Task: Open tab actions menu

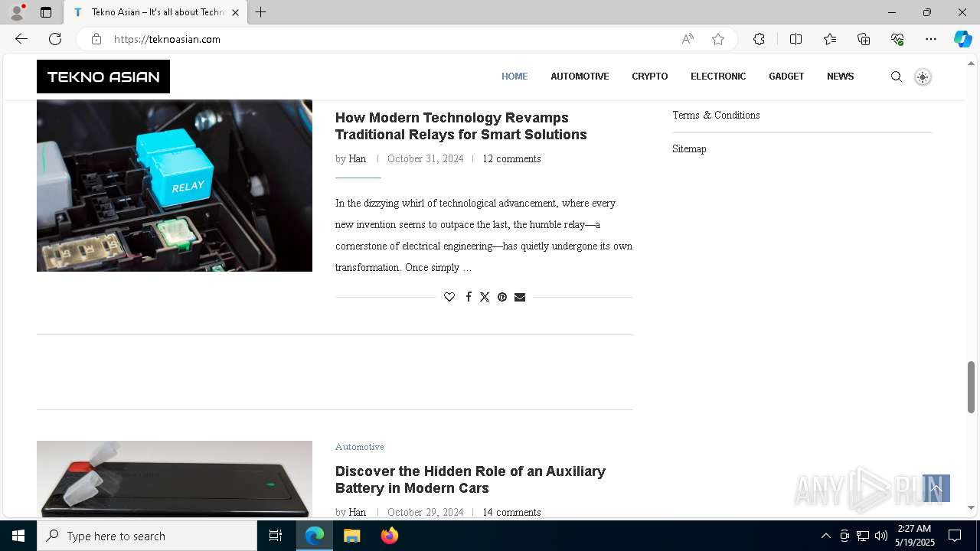Action: (46, 12)
